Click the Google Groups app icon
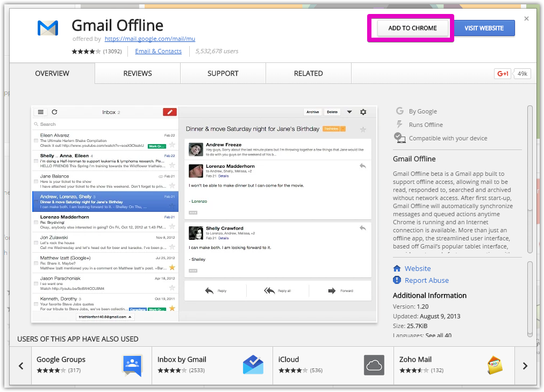The image size is (544, 392). click(131, 365)
